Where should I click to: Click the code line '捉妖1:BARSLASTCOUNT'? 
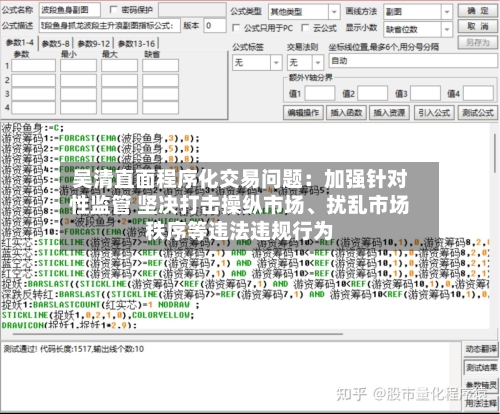100,305
